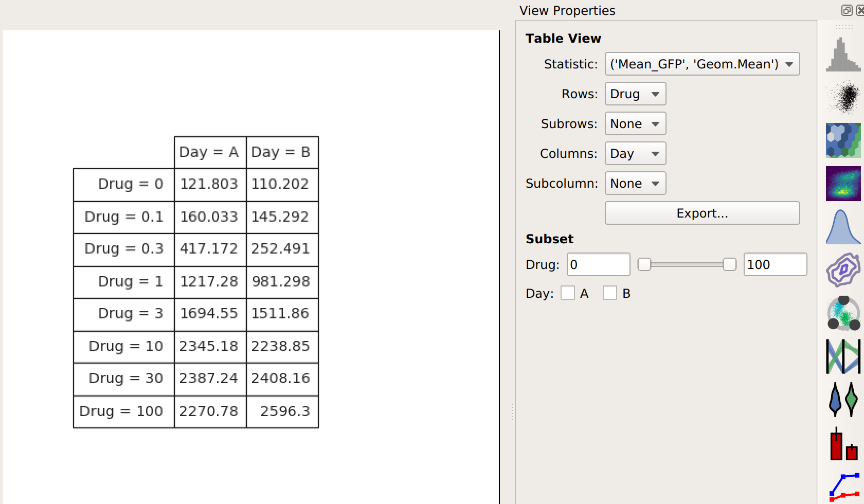Click the table cell 2345.18
Image resolution: width=864 pixels, height=504 pixels.
tap(210, 347)
